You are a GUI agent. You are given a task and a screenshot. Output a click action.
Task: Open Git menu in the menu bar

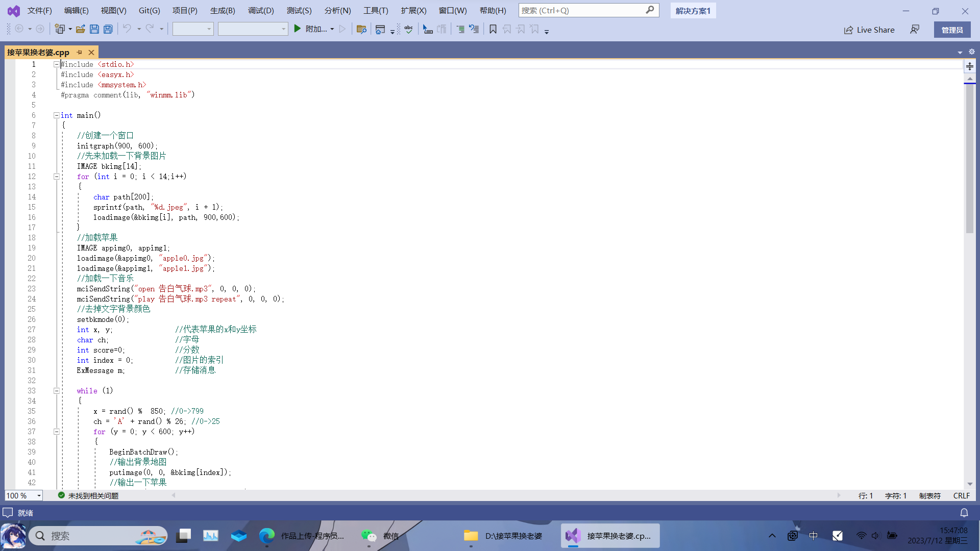pos(148,10)
